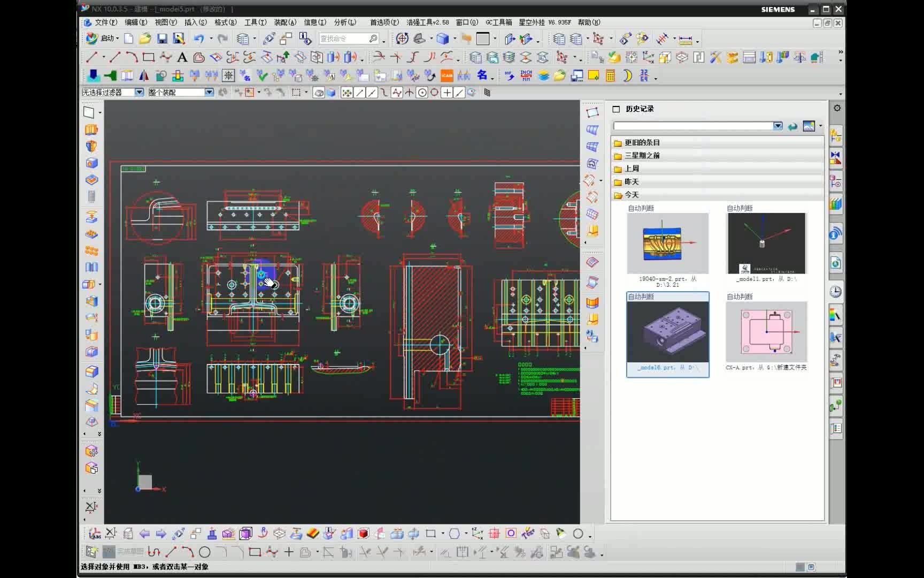Expand the 昨天 history folder
The width and height of the screenshot is (924, 578).
(x=632, y=182)
